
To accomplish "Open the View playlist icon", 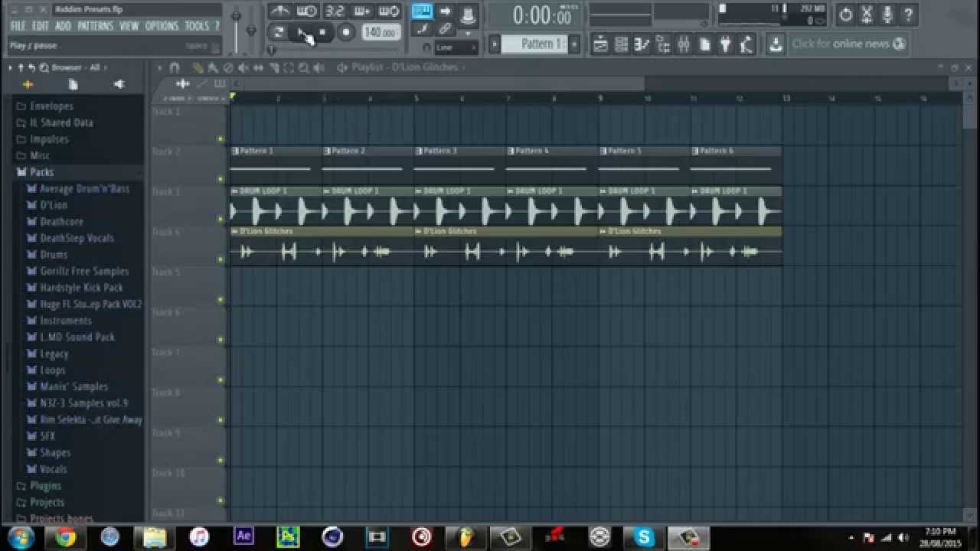I will (601, 44).
